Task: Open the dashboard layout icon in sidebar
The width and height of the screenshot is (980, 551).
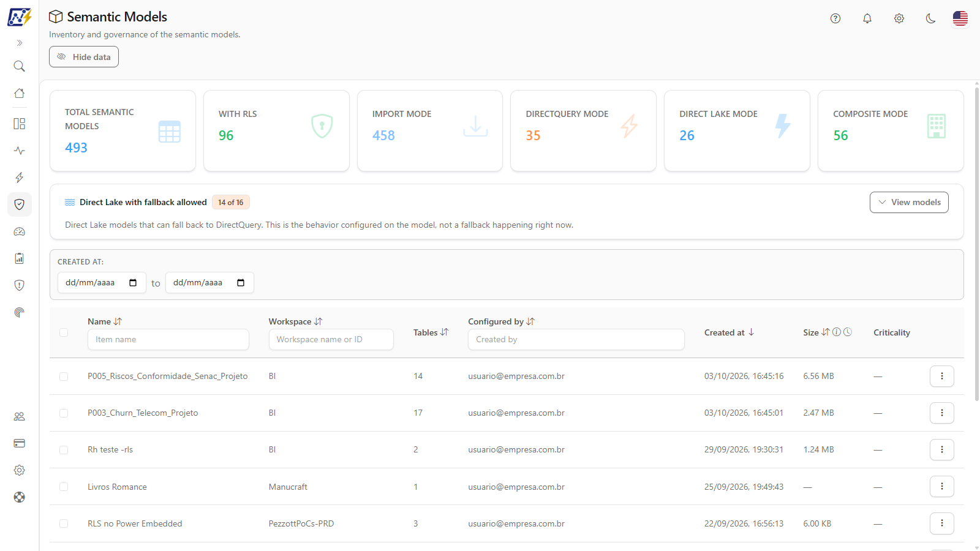Action: coord(20,124)
